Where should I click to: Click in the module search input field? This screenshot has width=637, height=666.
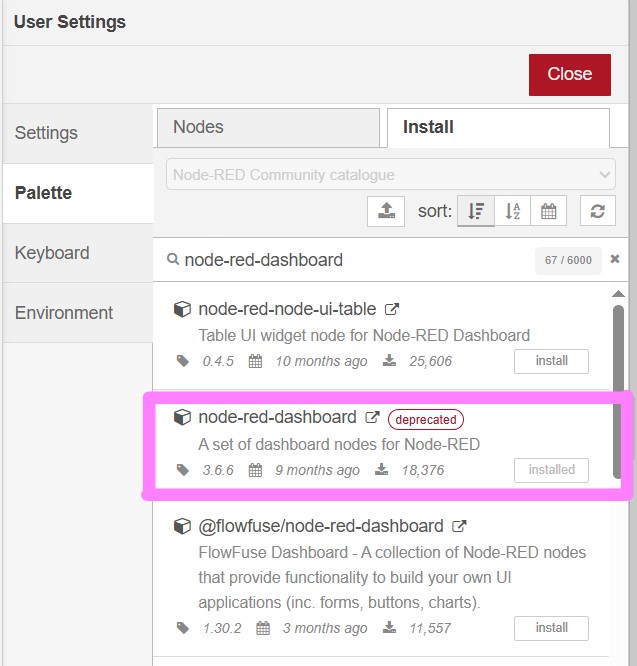357,260
